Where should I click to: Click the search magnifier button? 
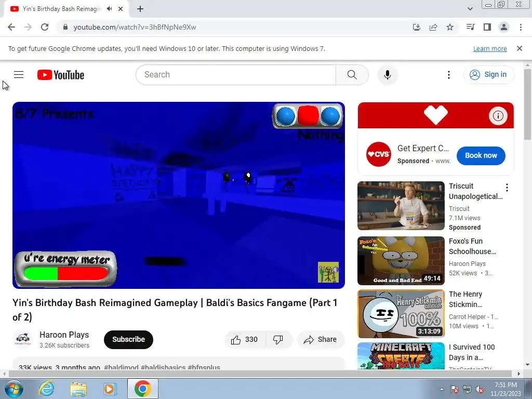click(352, 75)
